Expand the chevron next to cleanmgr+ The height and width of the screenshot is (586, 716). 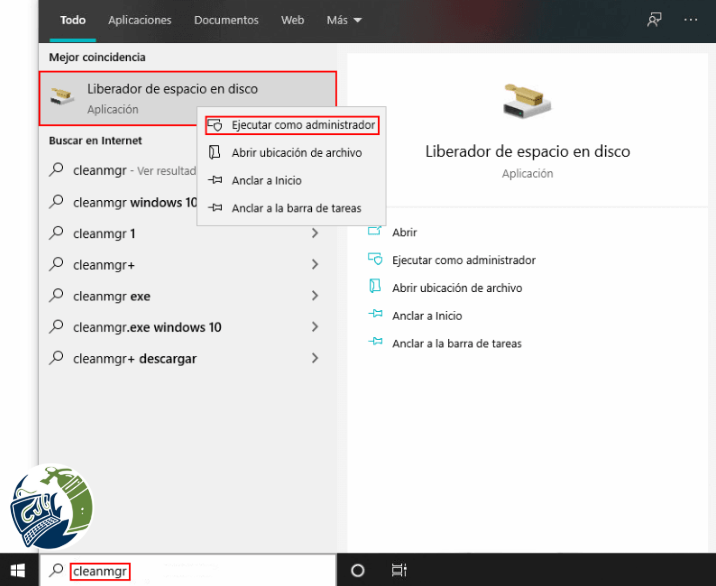click(315, 264)
